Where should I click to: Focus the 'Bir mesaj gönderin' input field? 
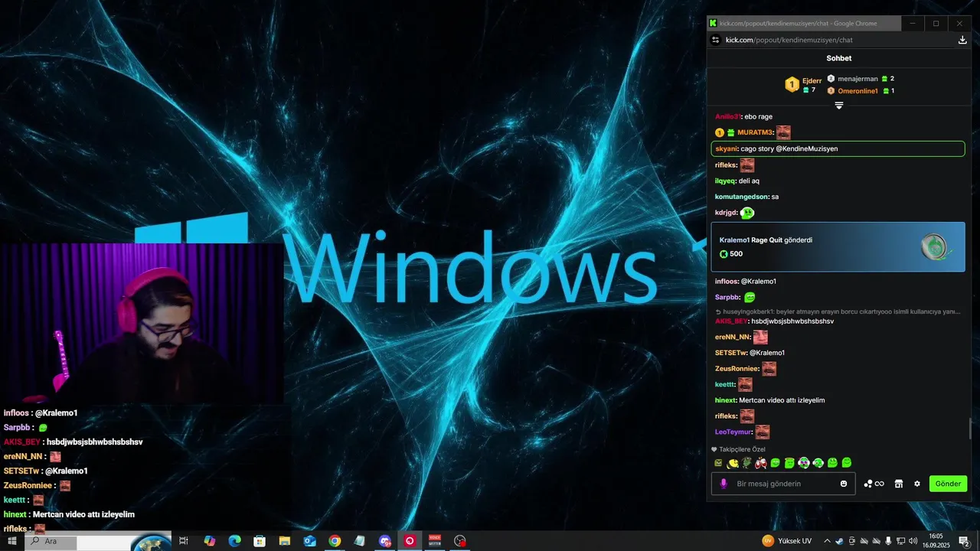click(x=783, y=484)
